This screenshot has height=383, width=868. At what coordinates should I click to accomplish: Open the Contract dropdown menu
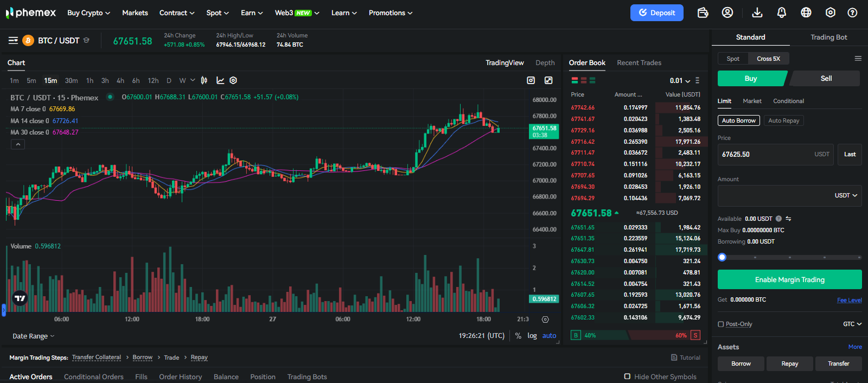tap(177, 12)
